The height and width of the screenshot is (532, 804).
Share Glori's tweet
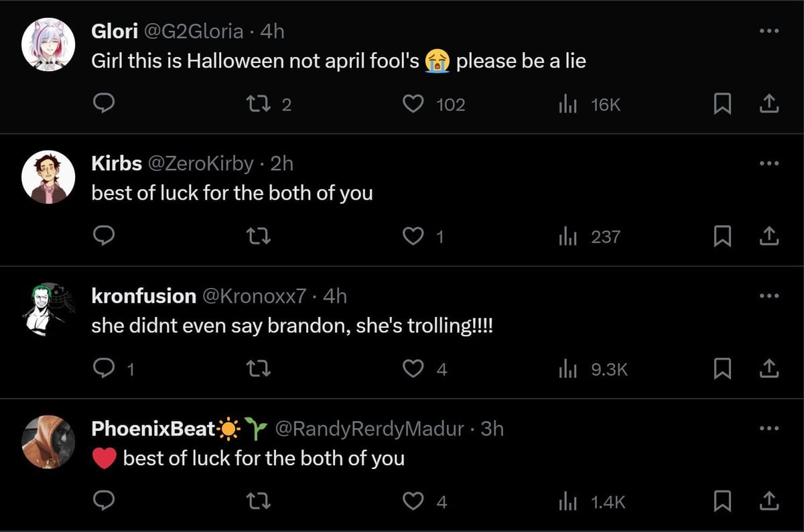769,104
